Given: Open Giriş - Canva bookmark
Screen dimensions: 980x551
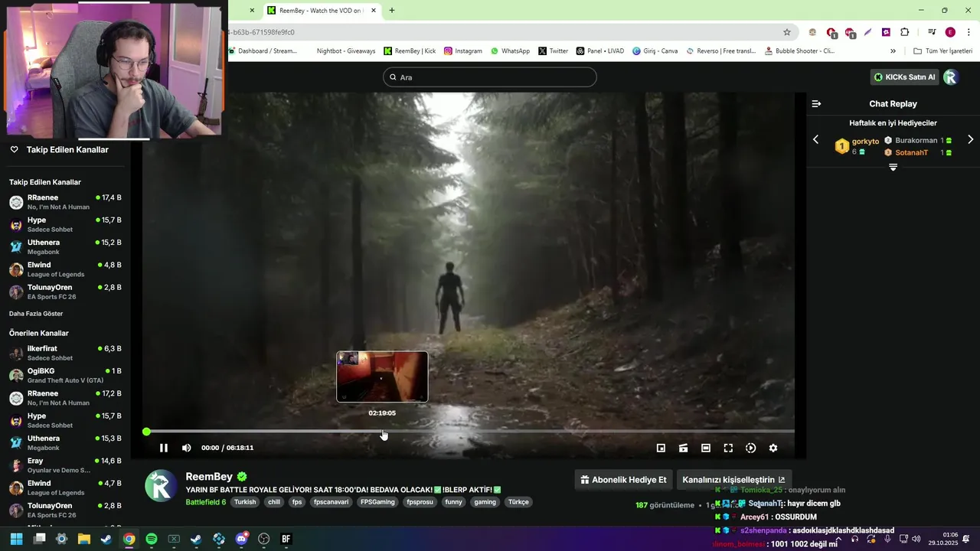Looking at the screenshot, I should 655,51.
